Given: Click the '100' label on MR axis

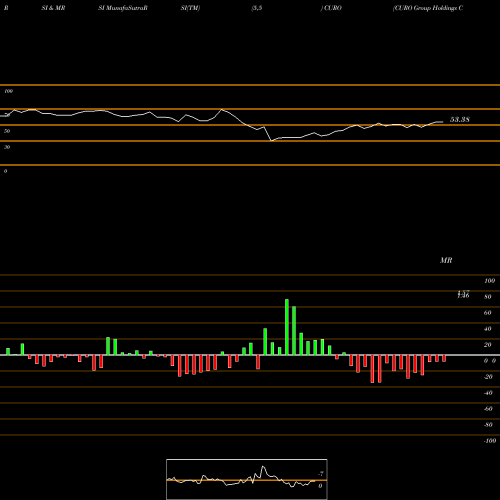Looking at the screenshot, I should (x=489, y=281).
